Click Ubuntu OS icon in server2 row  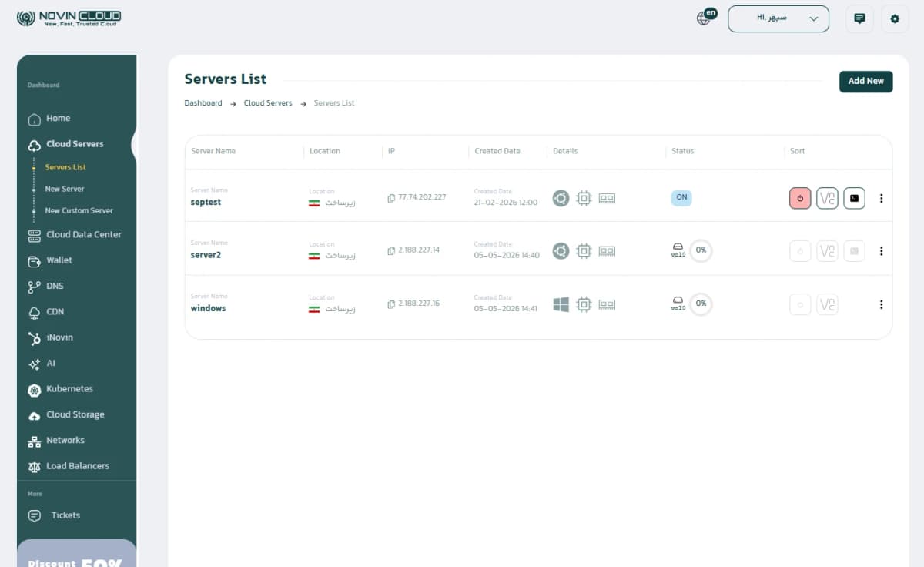pos(561,251)
